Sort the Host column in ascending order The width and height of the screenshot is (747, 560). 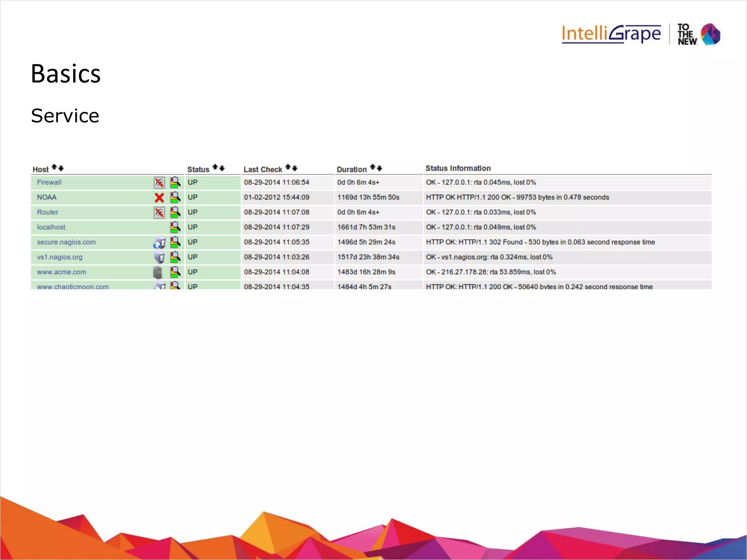tap(54, 167)
